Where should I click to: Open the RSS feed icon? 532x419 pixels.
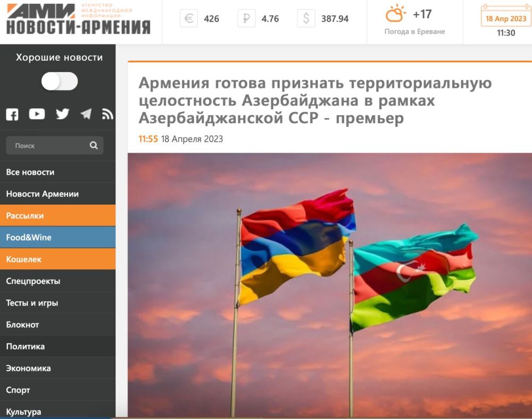[107, 114]
